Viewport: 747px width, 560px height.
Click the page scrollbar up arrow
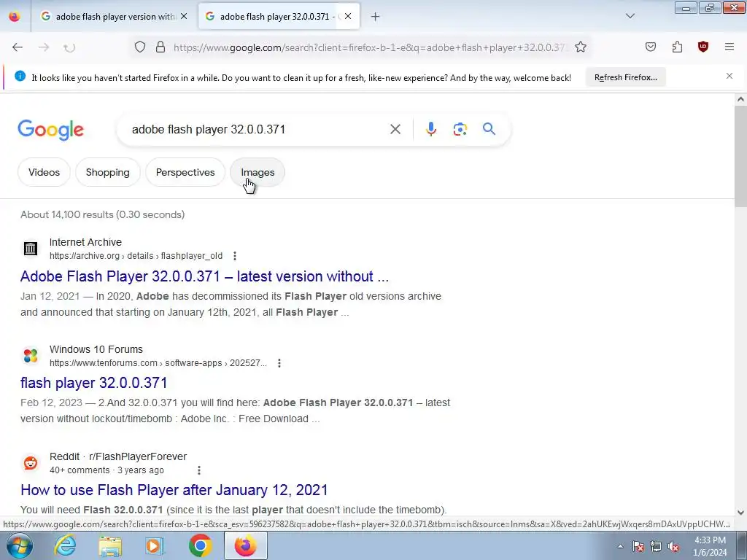coord(740,99)
